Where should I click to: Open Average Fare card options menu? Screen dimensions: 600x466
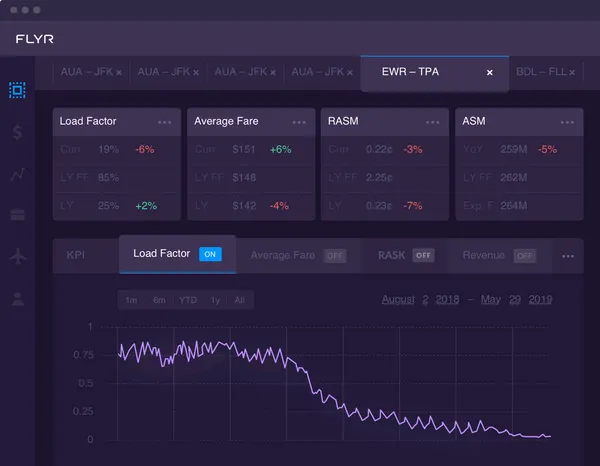pyautogui.click(x=299, y=122)
